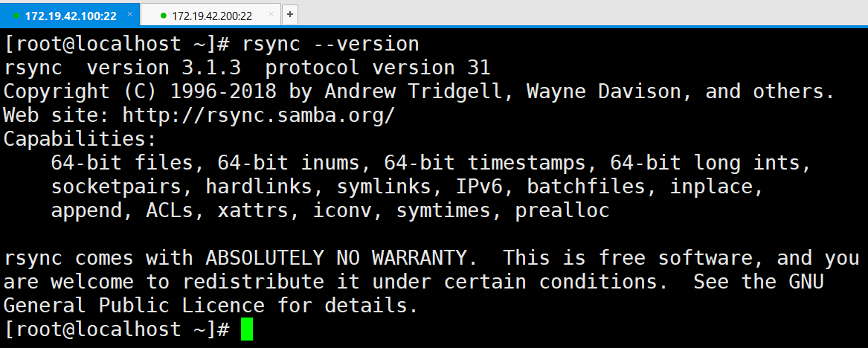The image size is (868, 348).
Task: Click green status dot on 172.19.42.100:22 tab
Action: pos(16,15)
